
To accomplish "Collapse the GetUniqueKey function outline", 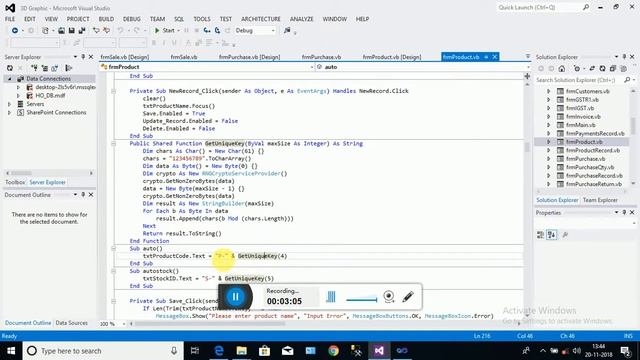I will point(113,144).
